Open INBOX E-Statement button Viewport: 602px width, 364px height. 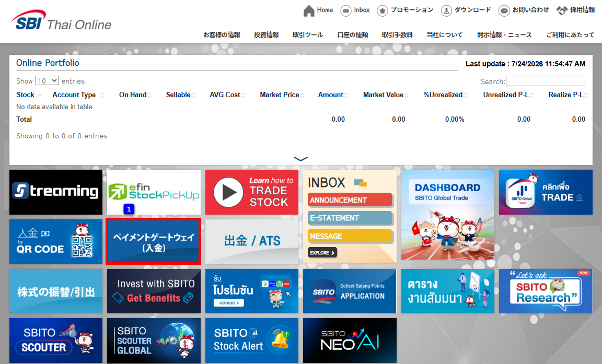350,218
